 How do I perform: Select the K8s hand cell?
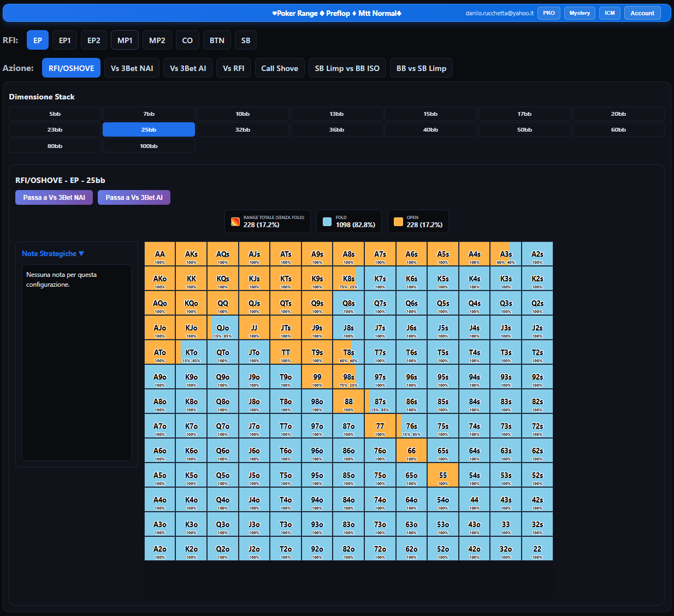tap(348, 279)
